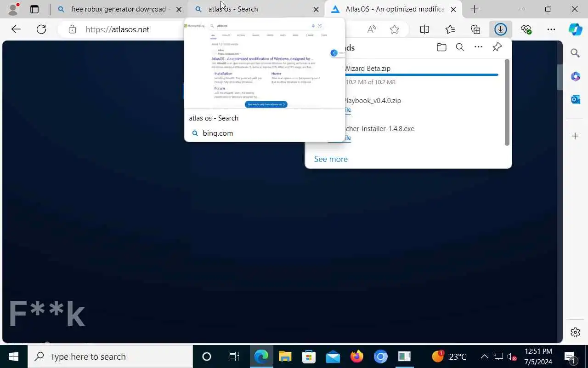
Task: Open File Explorer from taskbar
Action: [285, 356]
